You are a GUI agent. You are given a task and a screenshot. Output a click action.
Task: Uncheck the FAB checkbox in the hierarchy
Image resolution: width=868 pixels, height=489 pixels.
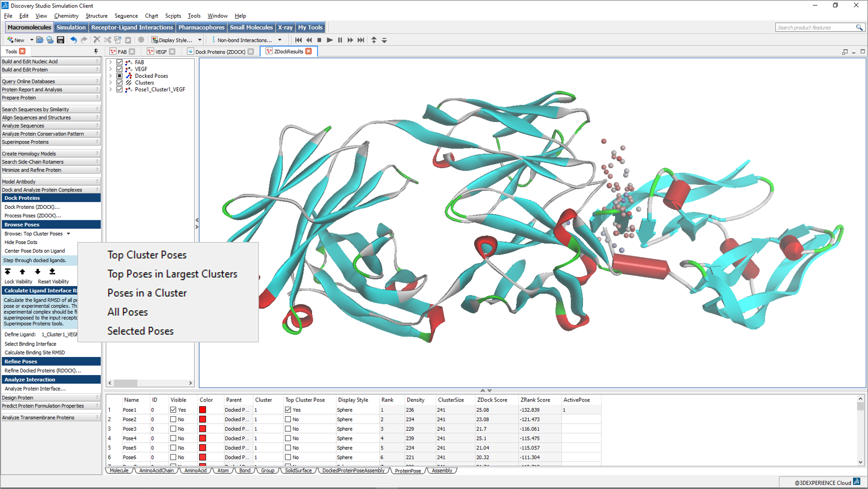[119, 62]
